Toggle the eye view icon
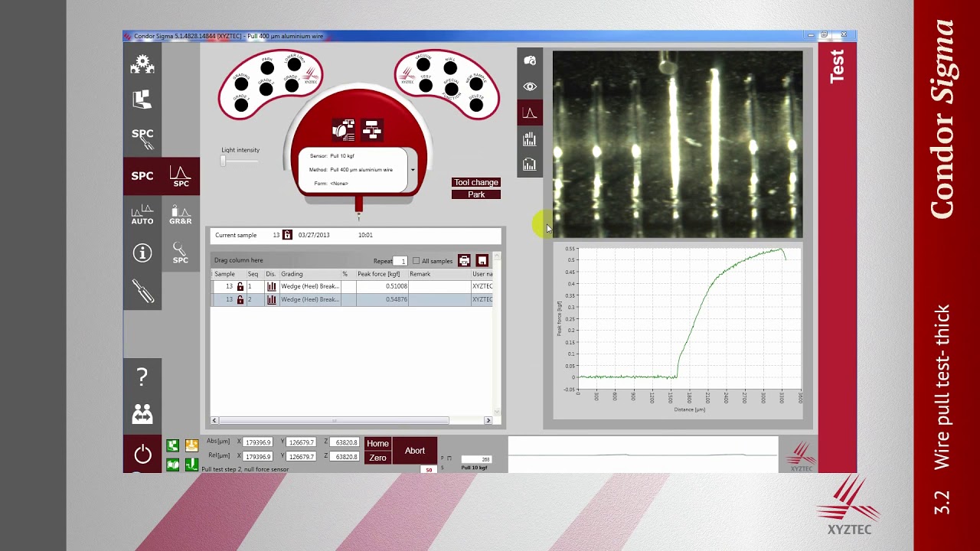The width and height of the screenshot is (980, 551). [530, 86]
